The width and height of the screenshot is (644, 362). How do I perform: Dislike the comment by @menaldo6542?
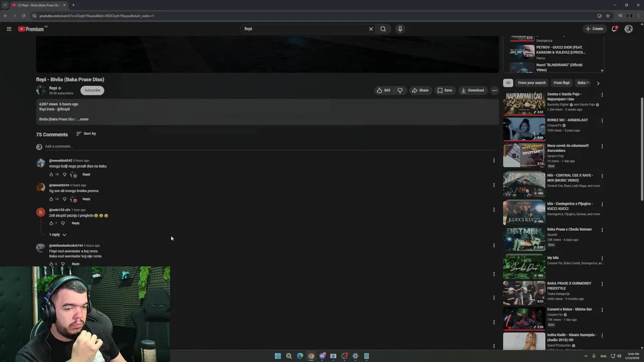(x=64, y=174)
